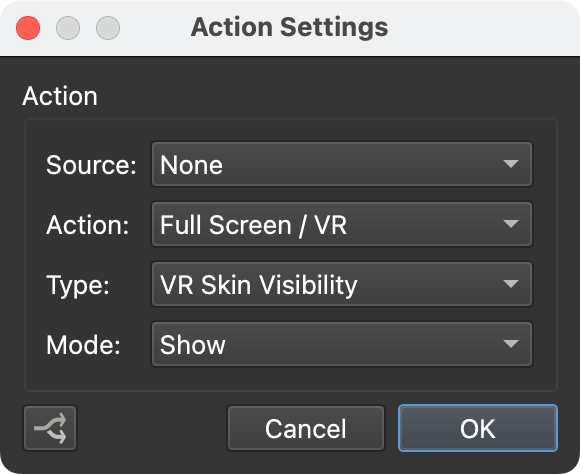Click the gray zoom window button
580x474 pixels.
click(108, 28)
